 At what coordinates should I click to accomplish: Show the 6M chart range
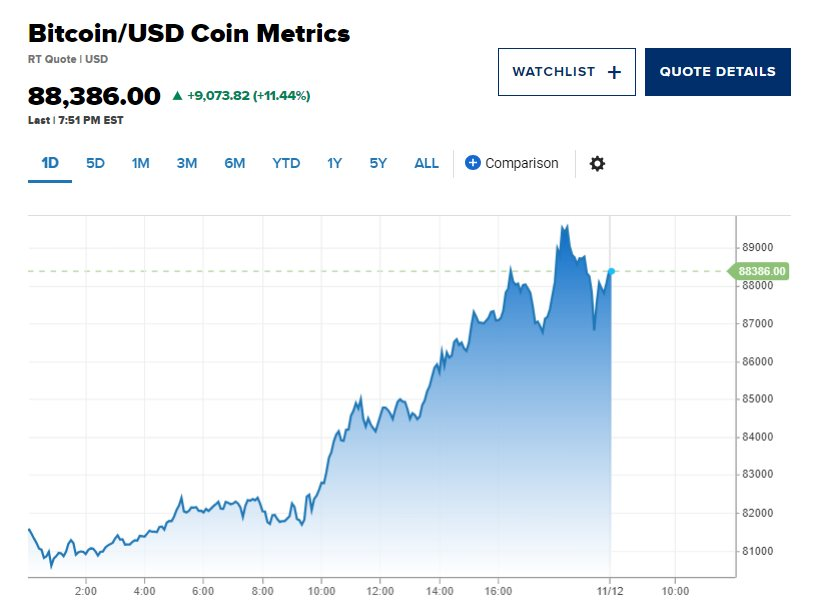[x=234, y=163]
